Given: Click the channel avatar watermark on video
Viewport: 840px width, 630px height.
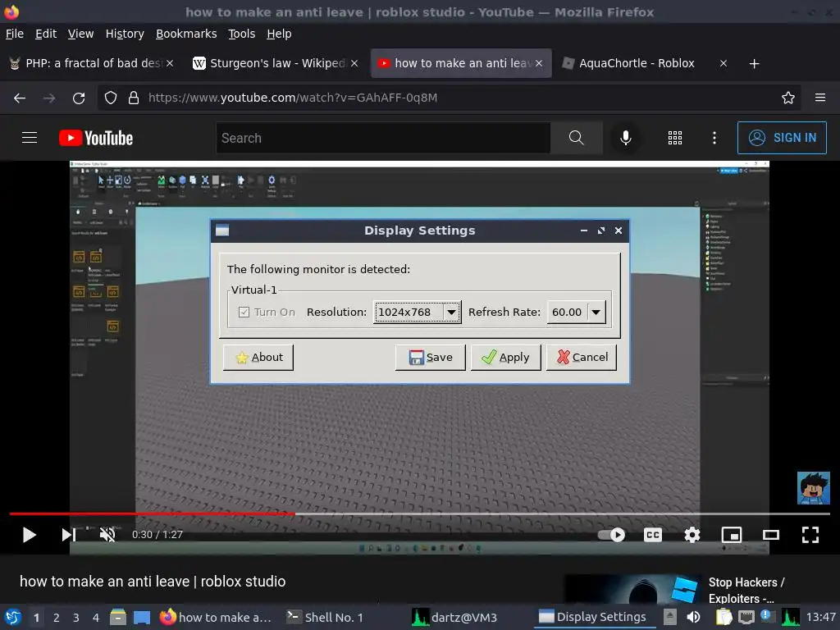Looking at the screenshot, I should pyautogui.click(x=813, y=488).
